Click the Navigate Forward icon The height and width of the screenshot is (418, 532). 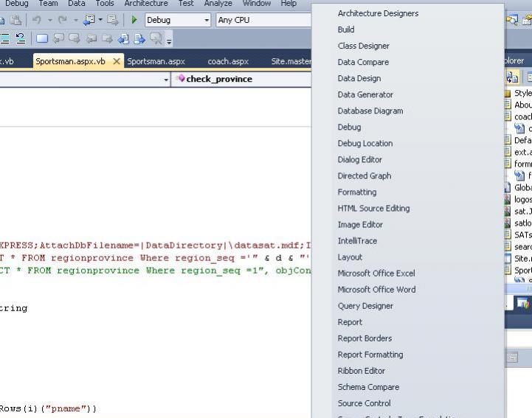click(112, 20)
